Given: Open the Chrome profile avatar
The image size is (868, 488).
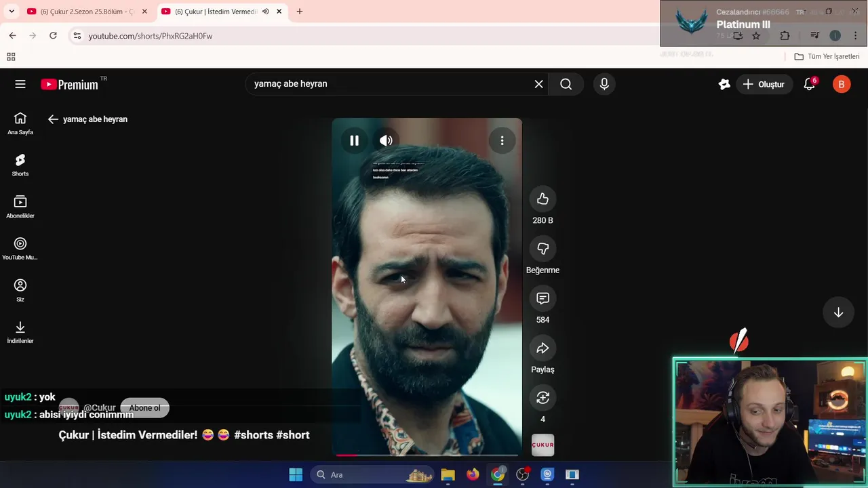Looking at the screenshot, I should pos(835,36).
